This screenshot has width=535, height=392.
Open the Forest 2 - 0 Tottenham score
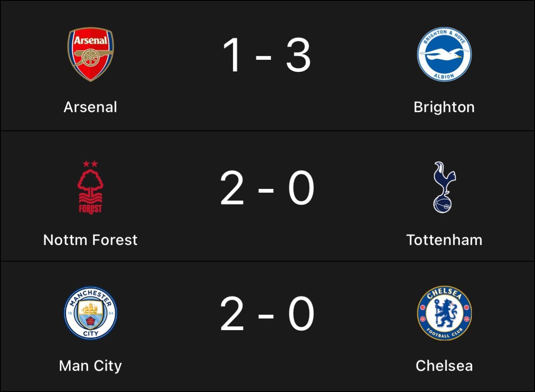[267, 189]
